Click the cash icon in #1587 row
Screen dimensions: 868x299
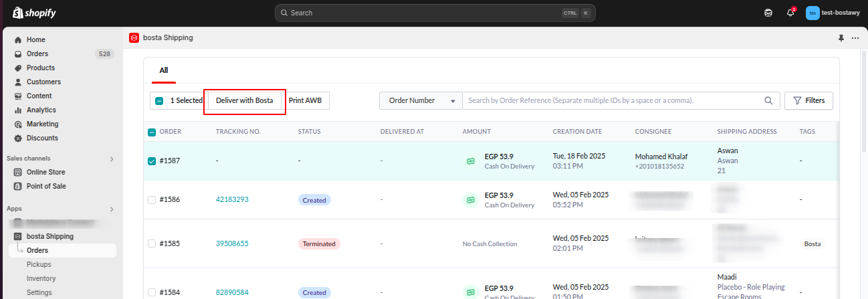pyautogui.click(x=471, y=161)
